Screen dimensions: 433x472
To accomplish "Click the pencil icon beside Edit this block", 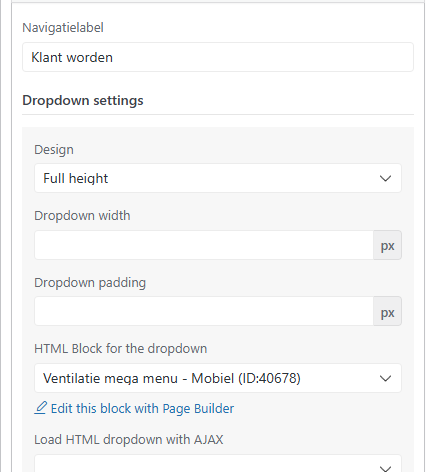I will (x=41, y=408).
